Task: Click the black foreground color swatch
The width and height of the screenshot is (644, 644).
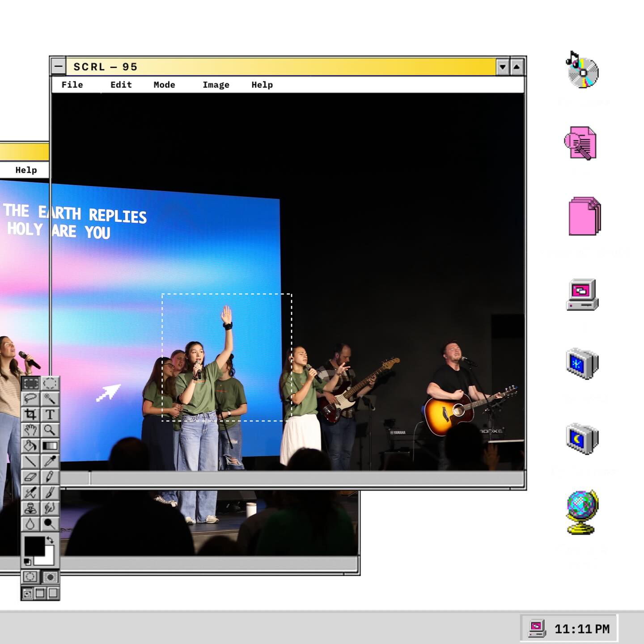Action: pyautogui.click(x=34, y=546)
